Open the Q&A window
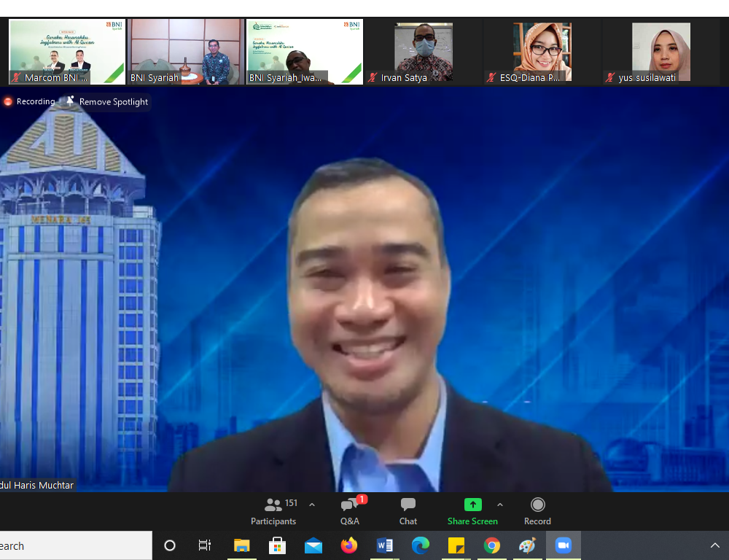The image size is (729, 560). 350,511
